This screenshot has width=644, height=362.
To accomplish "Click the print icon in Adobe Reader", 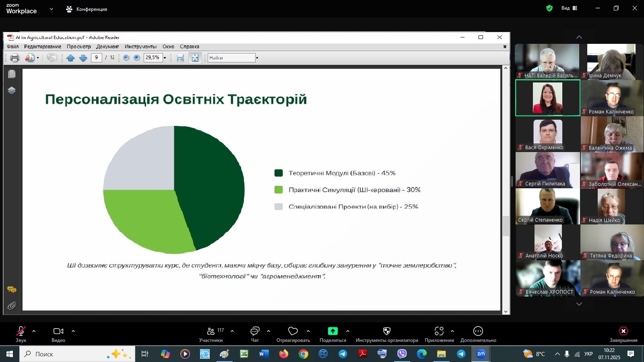I will pos(14,58).
